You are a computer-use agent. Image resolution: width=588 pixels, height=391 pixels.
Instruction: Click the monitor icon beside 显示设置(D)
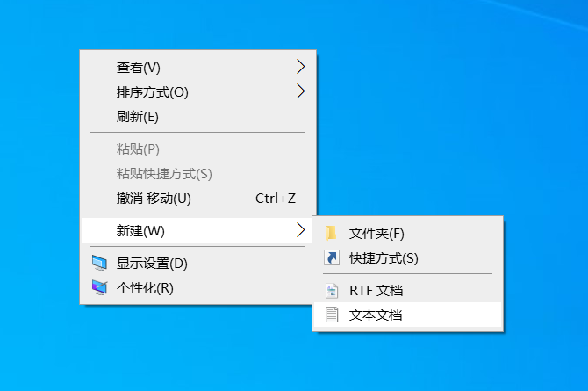coord(99,264)
